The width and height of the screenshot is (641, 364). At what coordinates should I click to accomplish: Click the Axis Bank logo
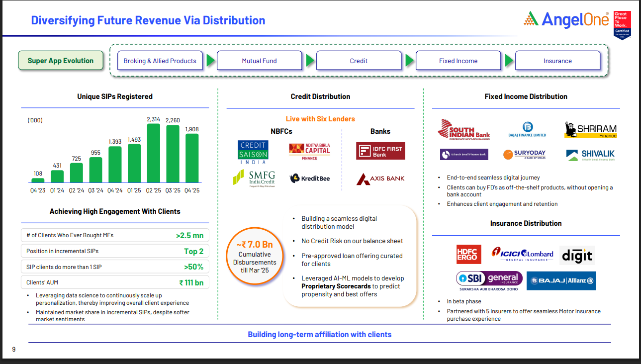(380, 179)
